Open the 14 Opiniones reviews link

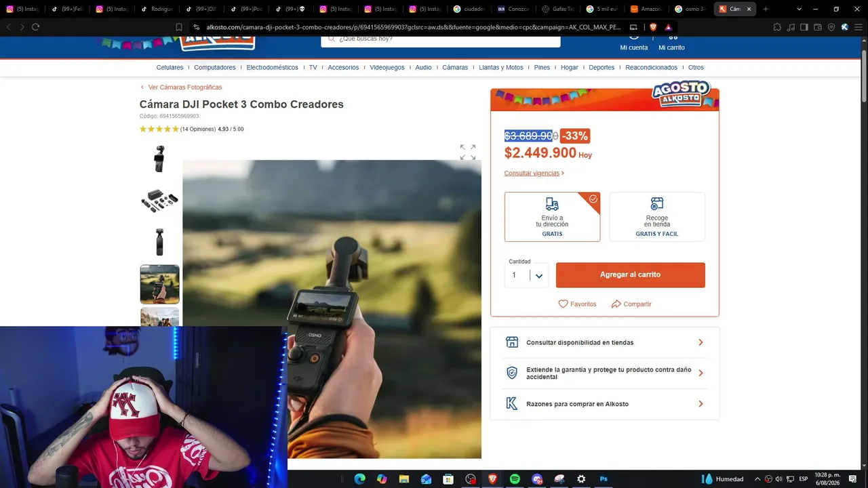198,129
